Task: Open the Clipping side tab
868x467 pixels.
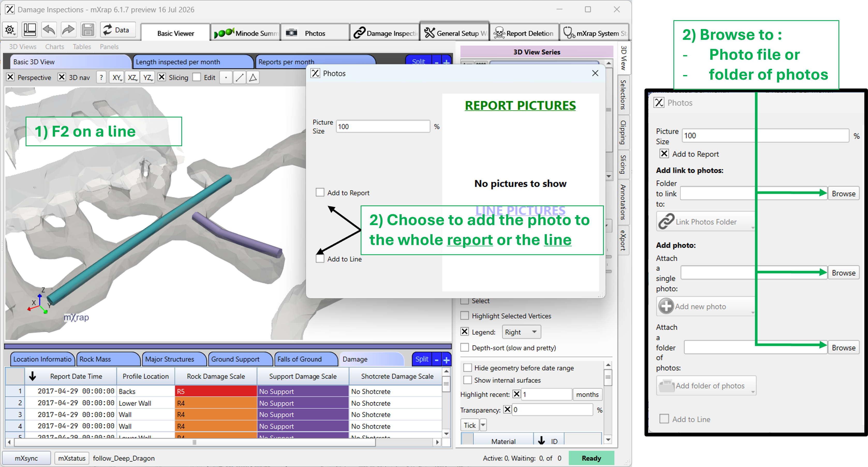Action: pos(623,132)
